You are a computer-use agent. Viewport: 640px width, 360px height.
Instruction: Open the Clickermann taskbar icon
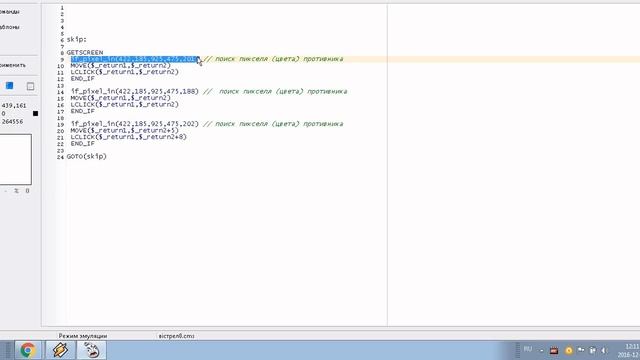pos(92,350)
